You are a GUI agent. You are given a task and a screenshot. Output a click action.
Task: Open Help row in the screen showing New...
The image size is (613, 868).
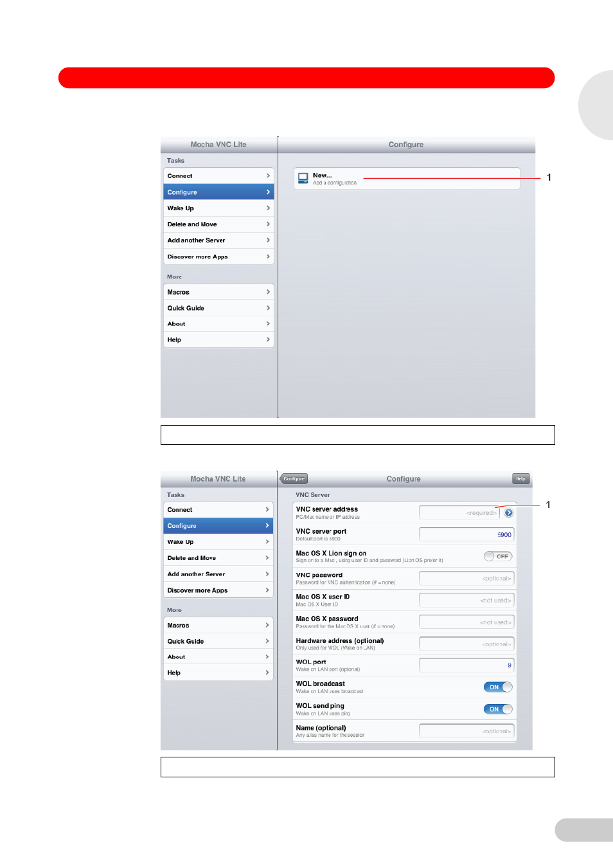click(218, 339)
